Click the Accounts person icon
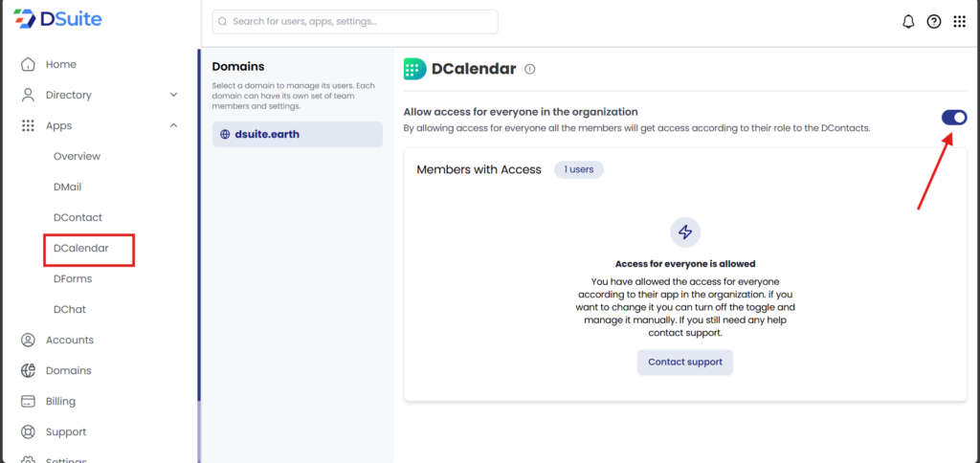 pyautogui.click(x=28, y=340)
